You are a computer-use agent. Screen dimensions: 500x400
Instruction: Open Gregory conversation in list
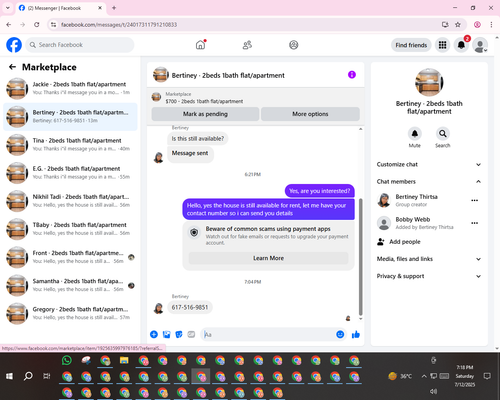70,313
